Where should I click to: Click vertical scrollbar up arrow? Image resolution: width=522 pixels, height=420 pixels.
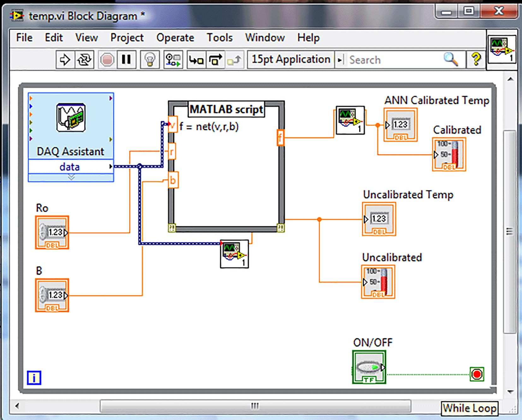click(510, 79)
